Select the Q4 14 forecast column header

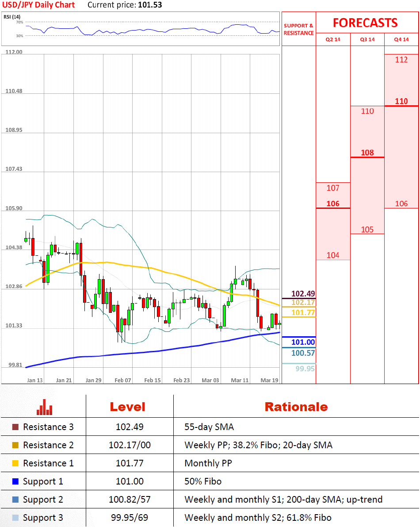(x=401, y=39)
